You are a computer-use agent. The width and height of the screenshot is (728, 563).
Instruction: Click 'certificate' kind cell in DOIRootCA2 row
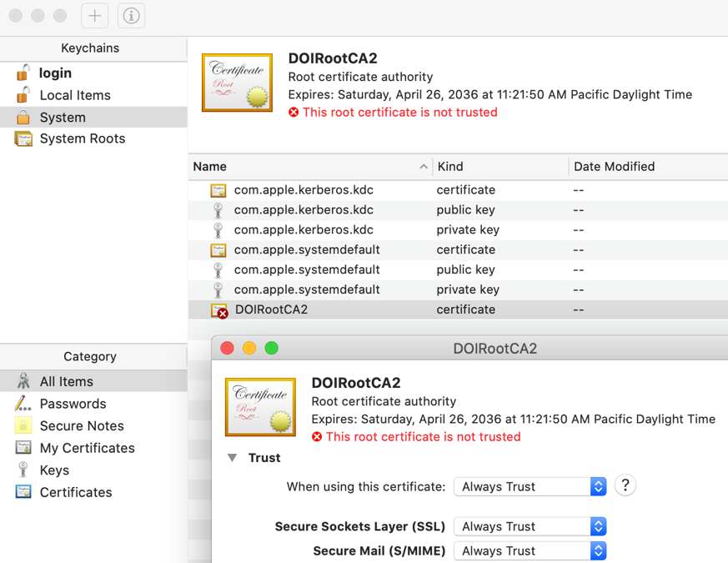tap(465, 309)
